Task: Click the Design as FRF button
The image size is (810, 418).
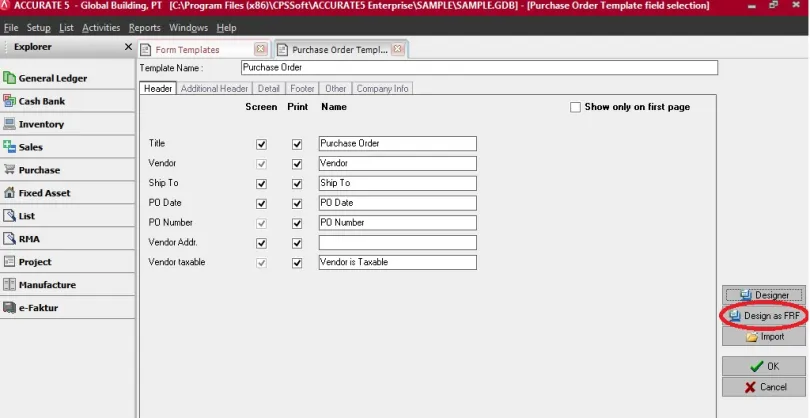Action: point(763,316)
